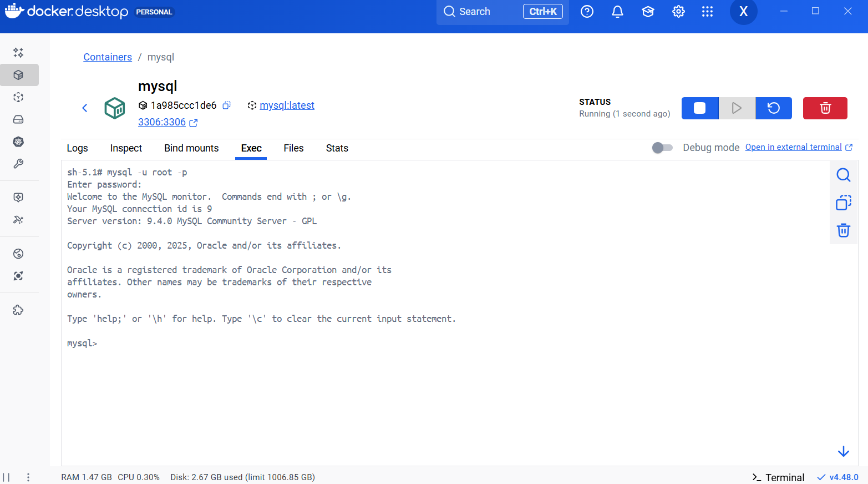Viewport: 868px width, 484px height.
Task: Select the Containers sidebar icon
Action: coord(18,75)
